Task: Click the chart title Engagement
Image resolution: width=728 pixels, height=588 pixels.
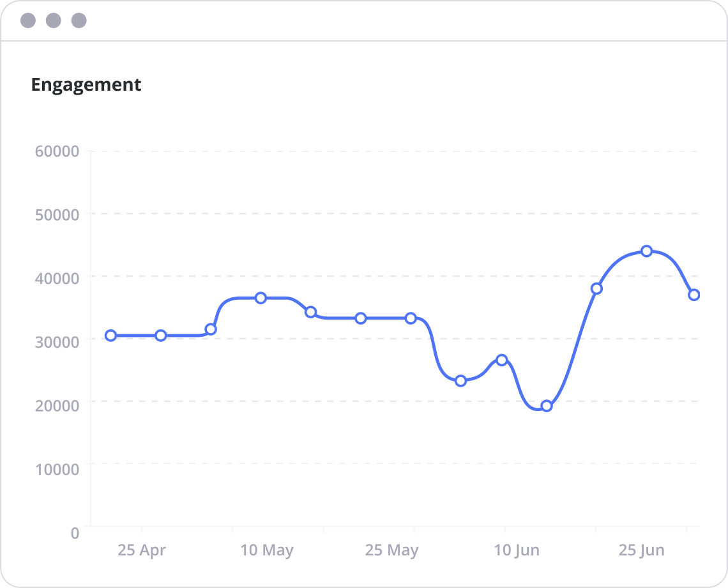Action: pyautogui.click(x=87, y=84)
